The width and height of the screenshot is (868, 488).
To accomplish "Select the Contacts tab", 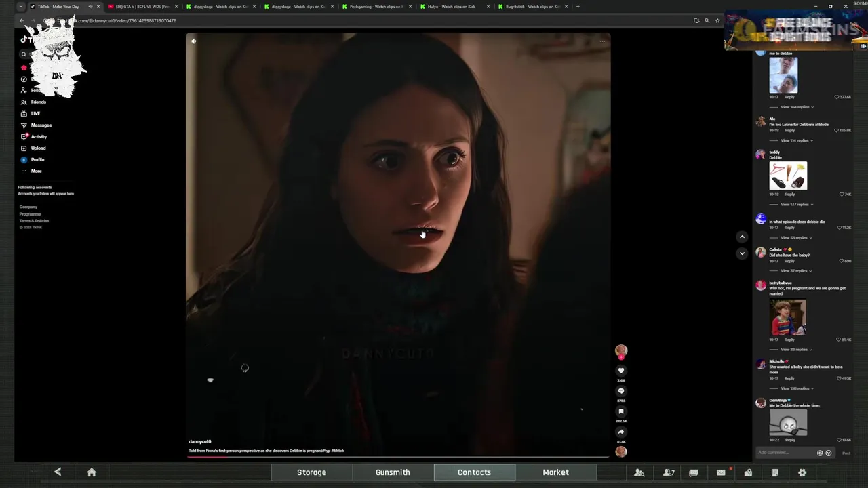I will 474,472.
